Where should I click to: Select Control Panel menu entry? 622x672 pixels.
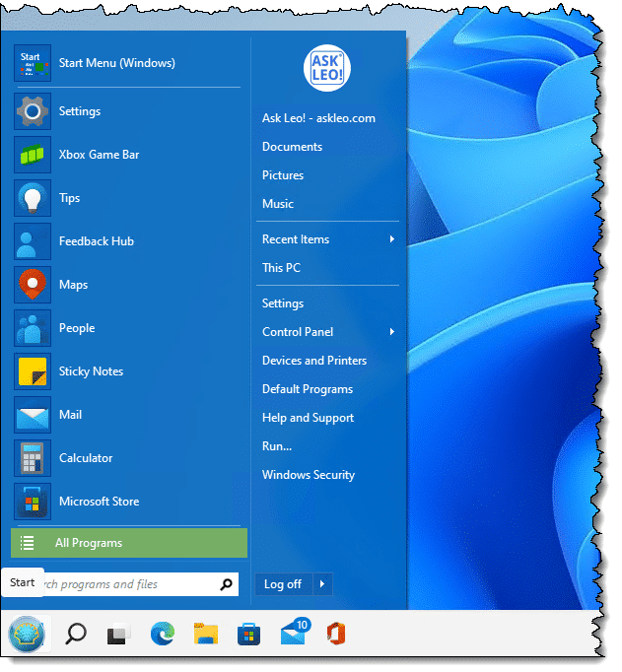[328, 332]
